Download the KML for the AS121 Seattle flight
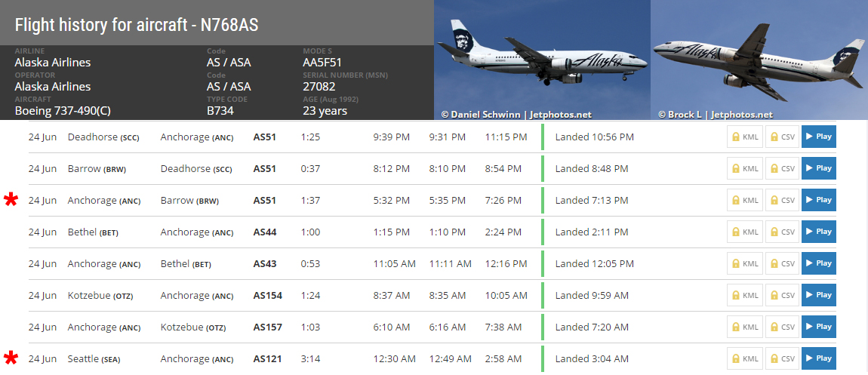The height and width of the screenshot is (375, 868). point(744,358)
